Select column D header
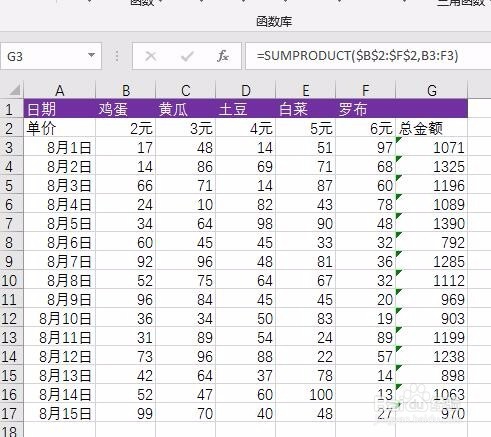Viewport: 491px width, 437px height. click(246, 90)
